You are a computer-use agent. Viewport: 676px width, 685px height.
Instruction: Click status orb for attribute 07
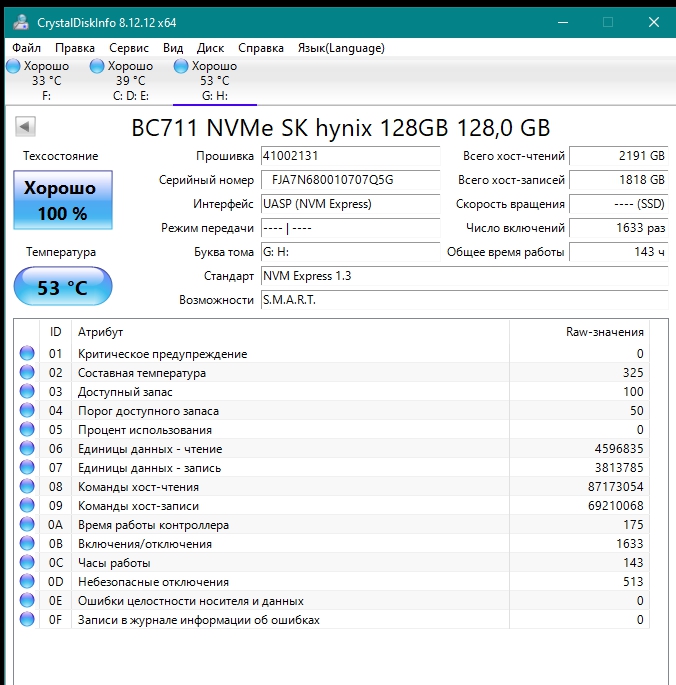[x=27, y=467]
